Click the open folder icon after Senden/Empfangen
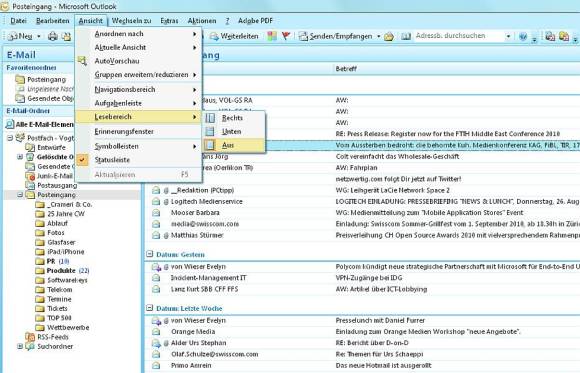 tap(389, 36)
